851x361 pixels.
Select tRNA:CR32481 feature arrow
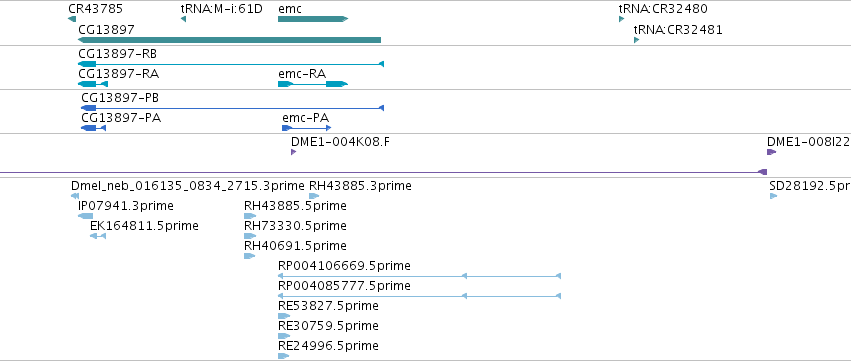pos(637,40)
